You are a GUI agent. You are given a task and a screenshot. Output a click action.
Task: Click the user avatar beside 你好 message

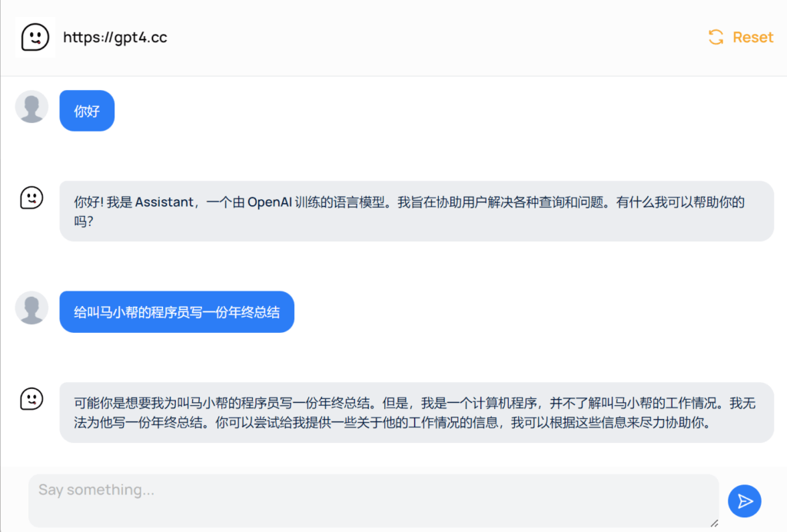[32, 107]
